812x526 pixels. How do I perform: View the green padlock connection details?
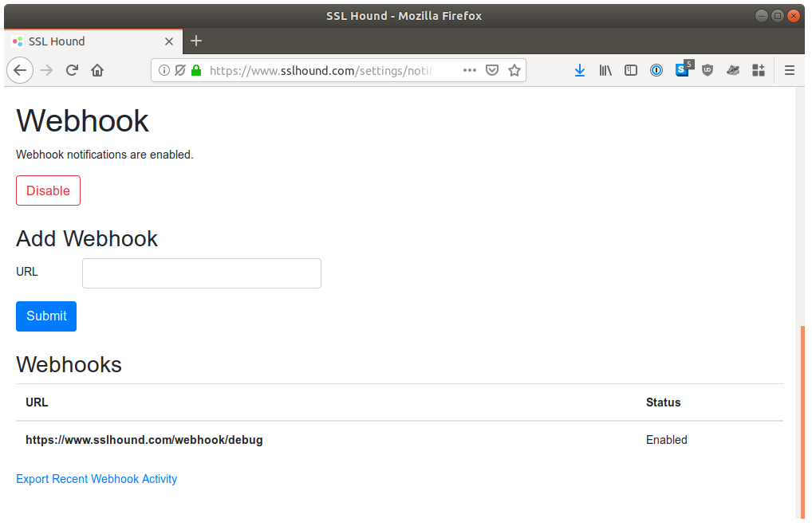[x=196, y=70]
